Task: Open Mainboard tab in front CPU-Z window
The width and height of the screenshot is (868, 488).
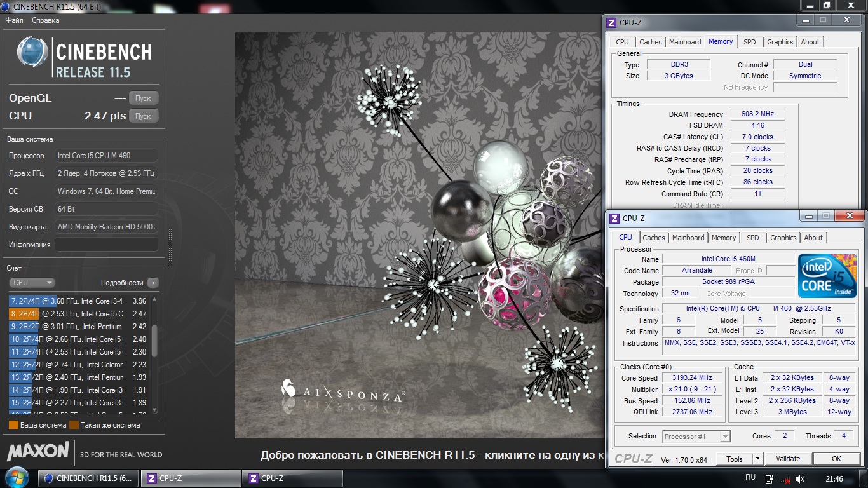Action: pos(688,238)
